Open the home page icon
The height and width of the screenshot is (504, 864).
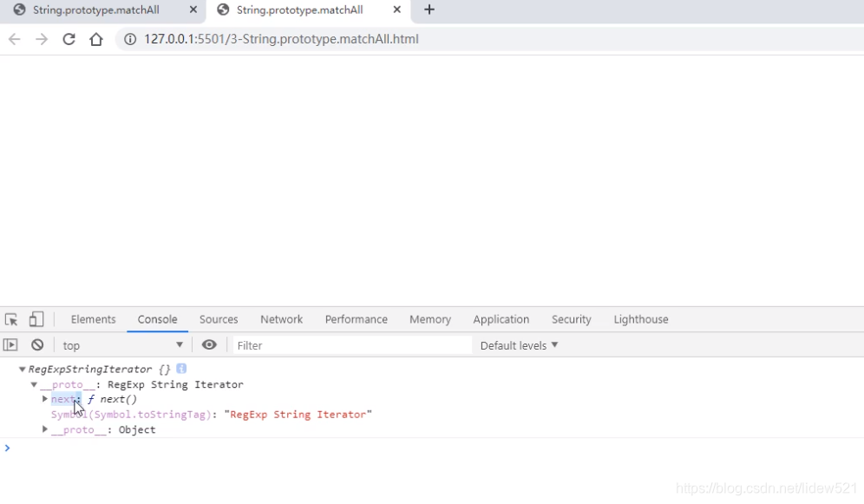click(96, 39)
